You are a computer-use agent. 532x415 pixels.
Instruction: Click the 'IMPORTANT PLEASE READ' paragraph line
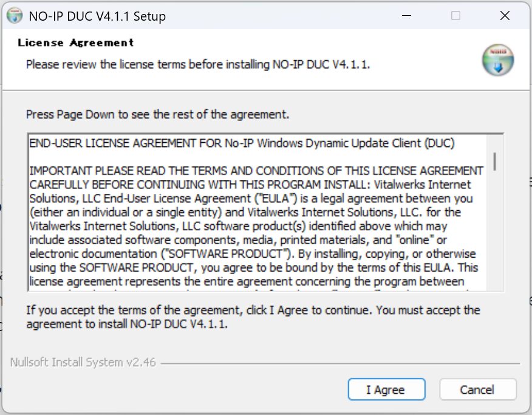(256, 171)
